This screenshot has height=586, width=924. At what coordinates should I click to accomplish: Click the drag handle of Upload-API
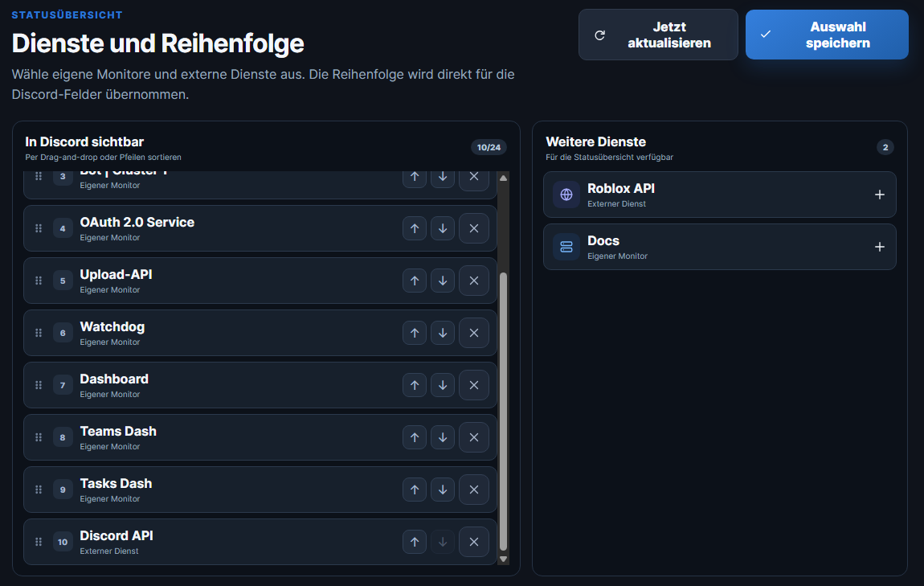[x=39, y=281]
